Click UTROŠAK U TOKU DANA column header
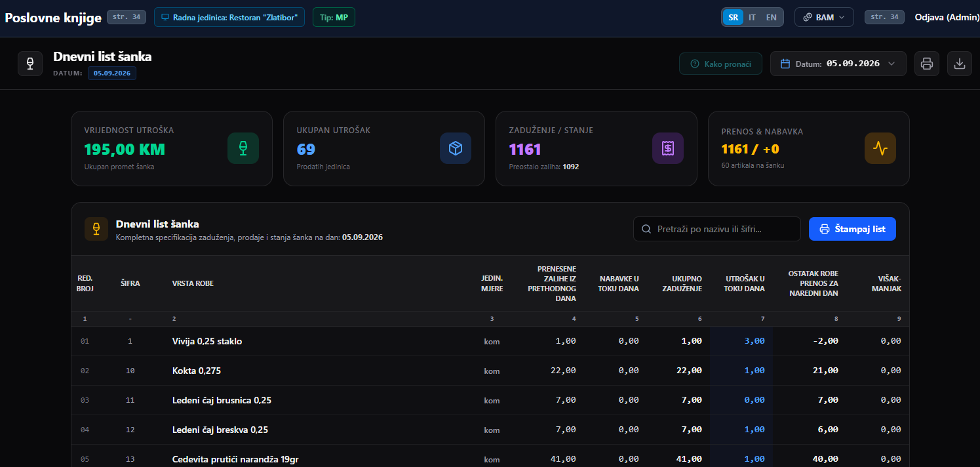Screen dimensions: 980x467 click(x=744, y=283)
